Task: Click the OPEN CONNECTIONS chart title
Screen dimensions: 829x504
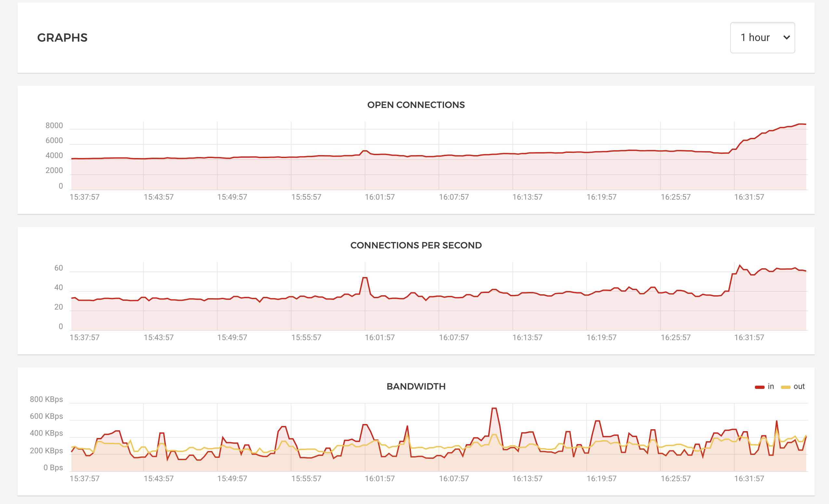Action: click(416, 105)
